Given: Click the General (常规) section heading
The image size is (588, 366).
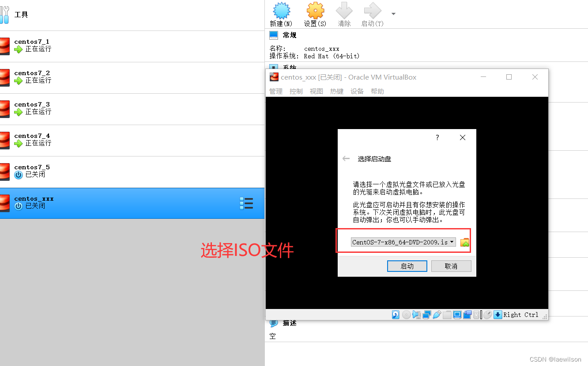Looking at the screenshot, I should click(290, 35).
